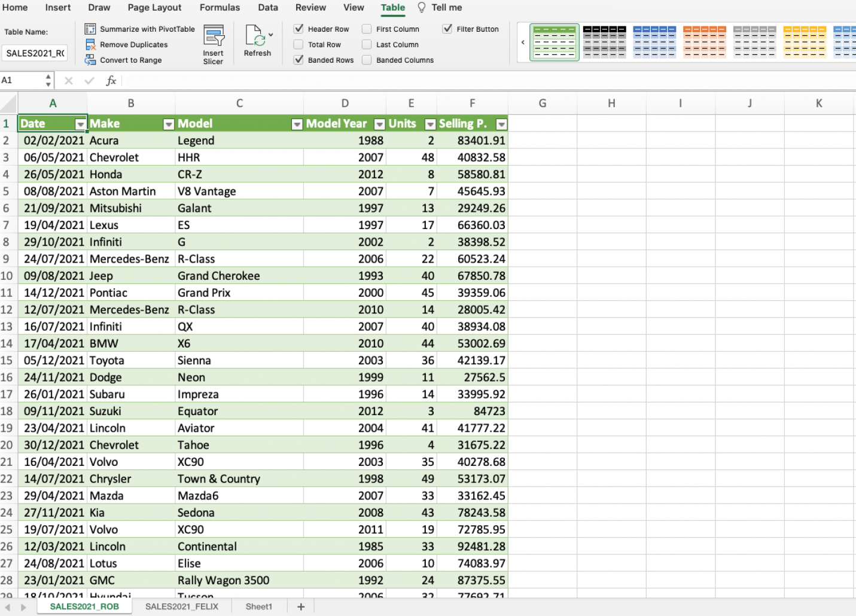Screen dimensions: 856x616
Task: Select the green table style in the gallery
Action: point(553,42)
